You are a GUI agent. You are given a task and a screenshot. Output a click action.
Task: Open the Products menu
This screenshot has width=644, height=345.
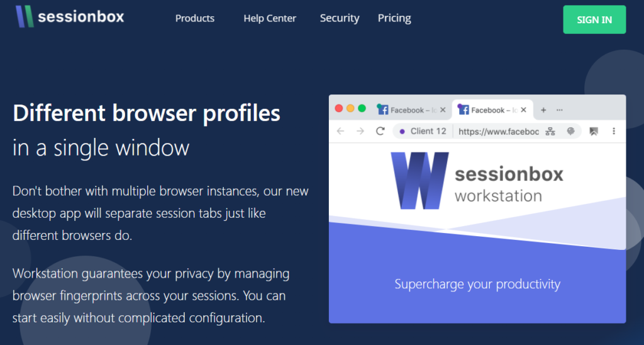pyautogui.click(x=195, y=18)
